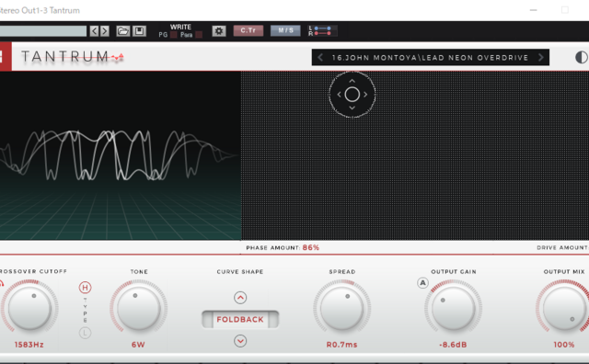Toggle the C.Tr button
589x364 pixels.
pos(248,30)
